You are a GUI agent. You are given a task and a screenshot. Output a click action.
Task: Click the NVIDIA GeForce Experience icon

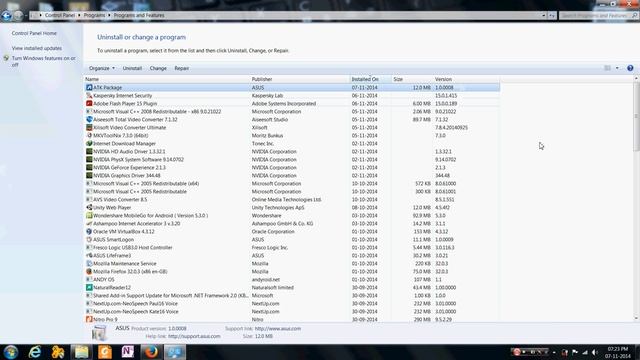click(89, 167)
